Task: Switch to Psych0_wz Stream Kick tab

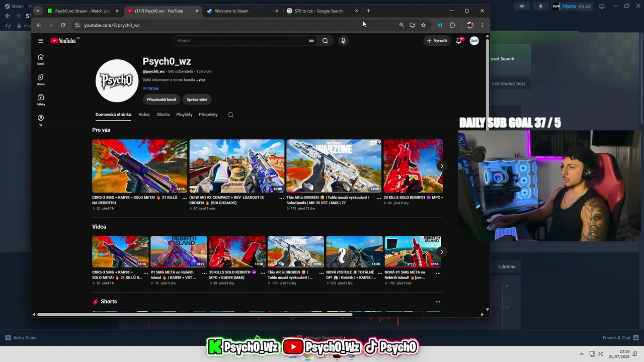Action: [83, 11]
